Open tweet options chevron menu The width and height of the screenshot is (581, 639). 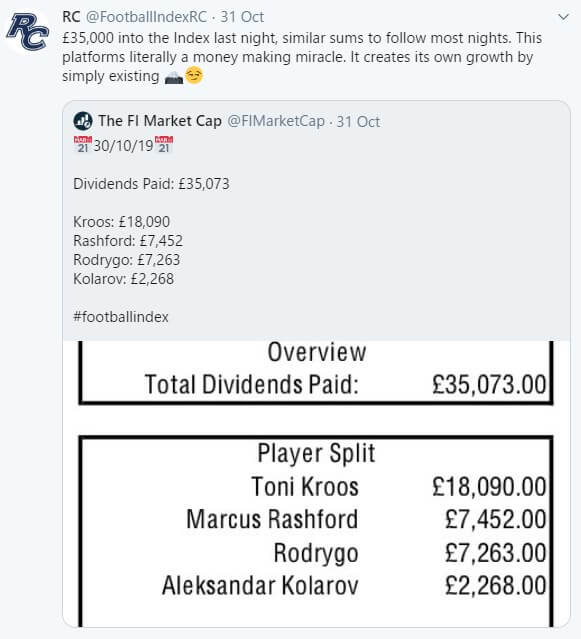click(x=563, y=17)
